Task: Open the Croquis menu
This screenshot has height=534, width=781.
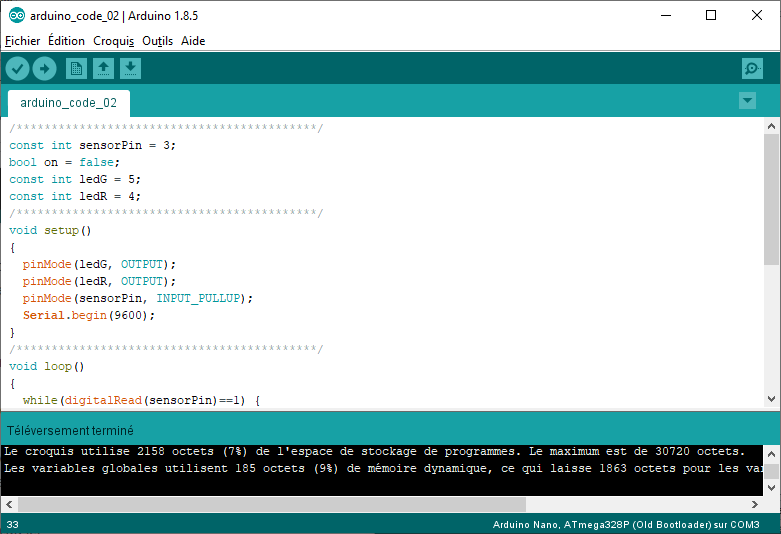Action: pos(114,41)
